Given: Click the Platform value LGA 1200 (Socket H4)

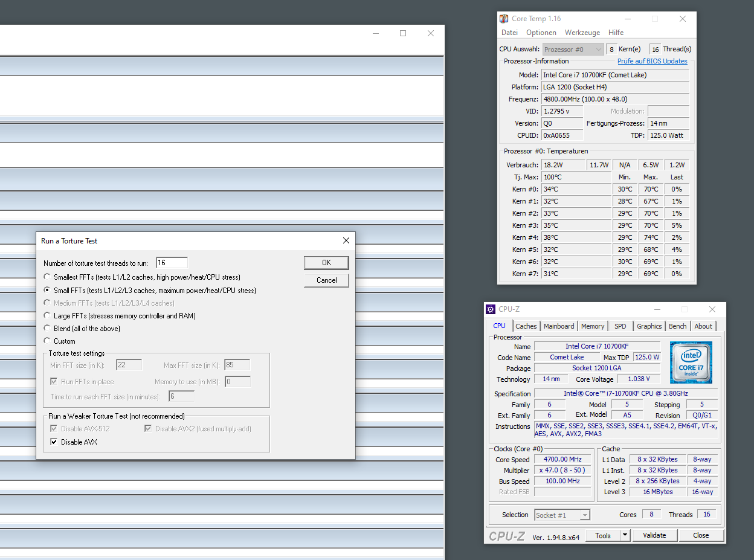Looking at the screenshot, I should [615, 87].
